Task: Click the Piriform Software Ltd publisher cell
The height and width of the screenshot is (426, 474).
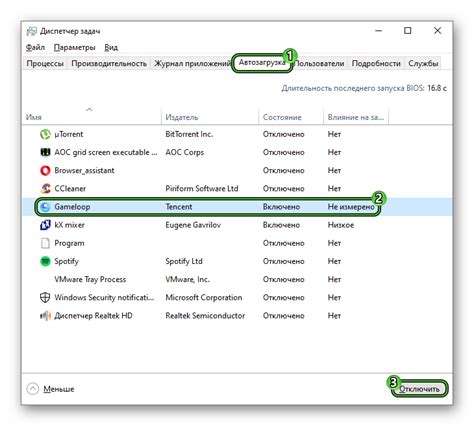Action: pos(202,189)
